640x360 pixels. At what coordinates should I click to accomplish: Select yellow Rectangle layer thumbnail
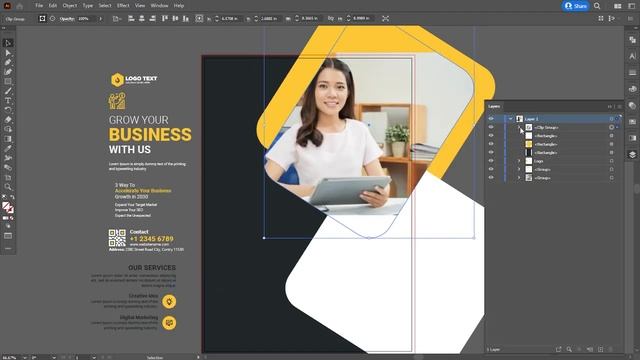pyautogui.click(x=529, y=144)
